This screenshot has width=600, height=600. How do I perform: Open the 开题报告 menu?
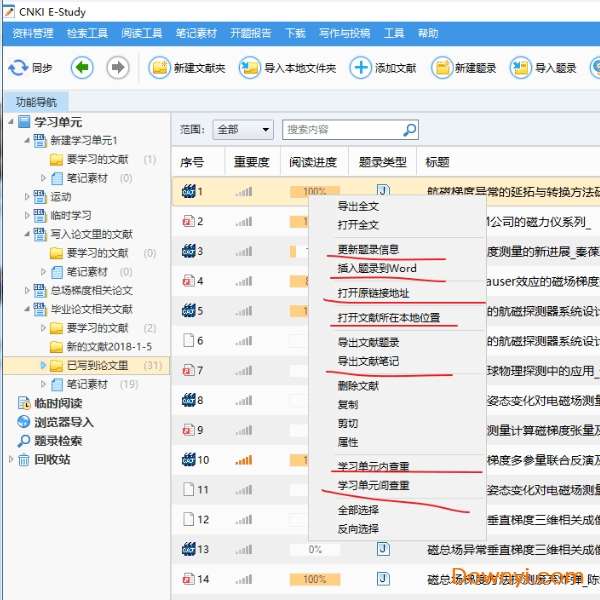[251, 34]
